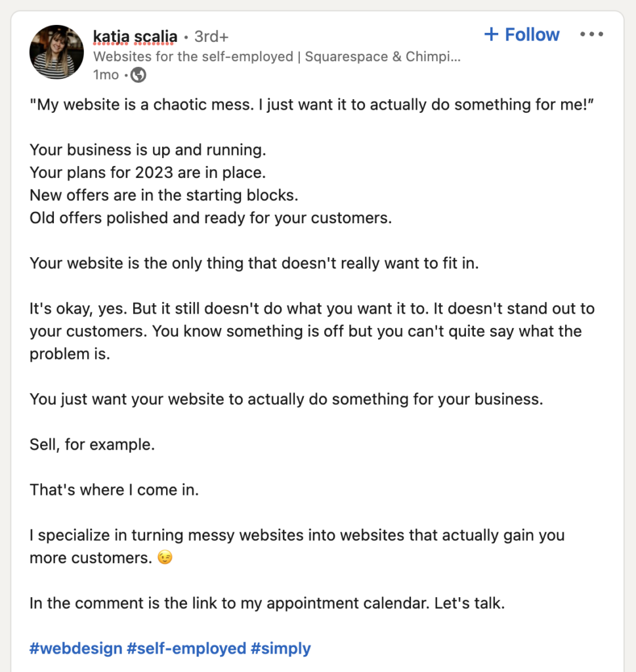Click the 1mo post timestamp
This screenshot has width=636, height=672.
(x=106, y=75)
